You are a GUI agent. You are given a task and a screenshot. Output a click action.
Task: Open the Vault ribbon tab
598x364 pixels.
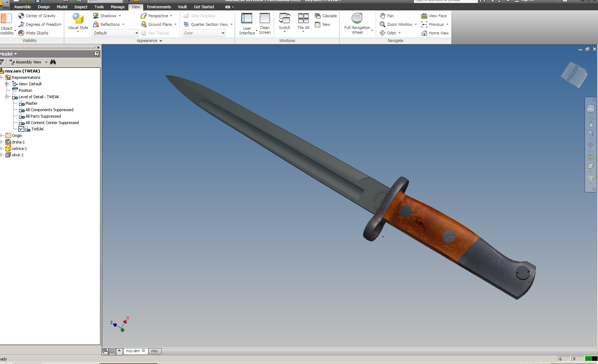pyautogui.click(x=182, y=7)
